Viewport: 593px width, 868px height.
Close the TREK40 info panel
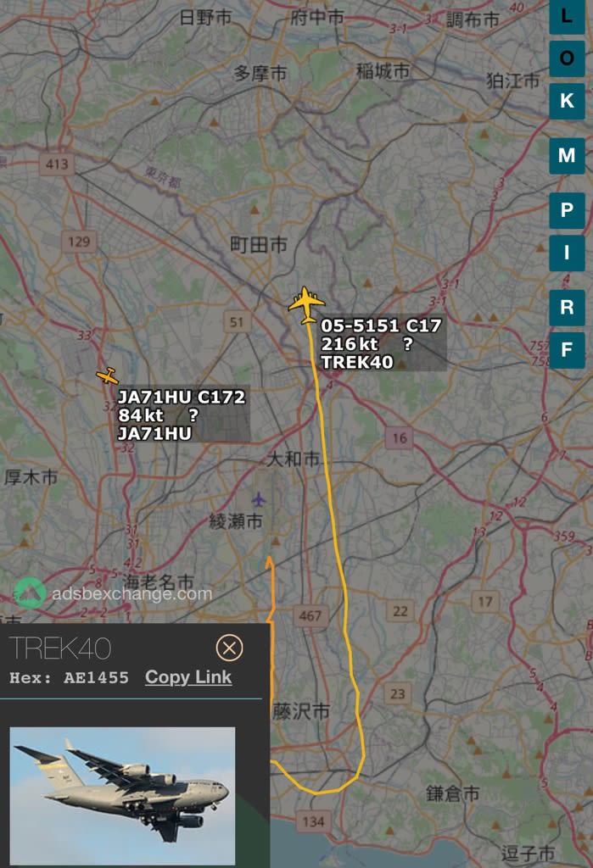click(x=229, y=648)
